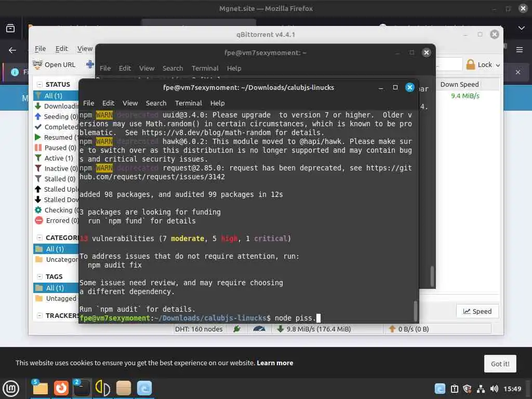This screenshot has height=399, width=532.
Task: Collapse the STATUS section
Action: [x=39, y=85]
